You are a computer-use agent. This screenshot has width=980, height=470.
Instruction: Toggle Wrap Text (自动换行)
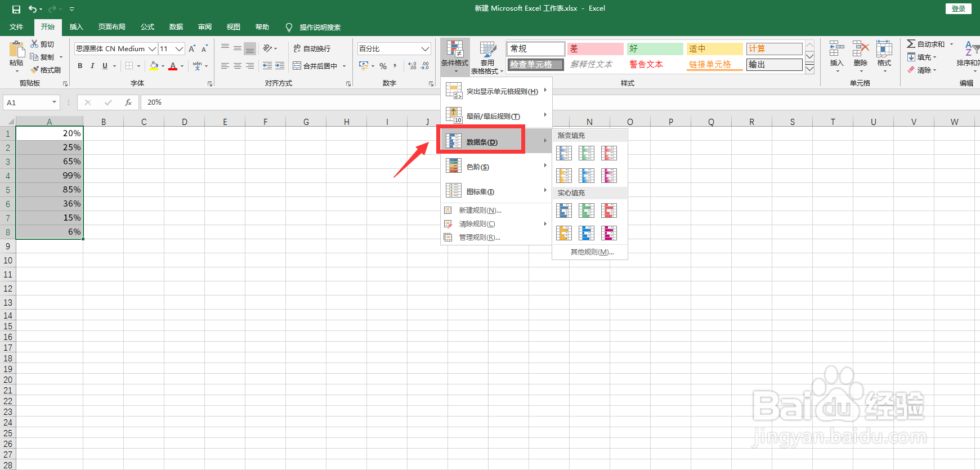[x=312, y=49]
